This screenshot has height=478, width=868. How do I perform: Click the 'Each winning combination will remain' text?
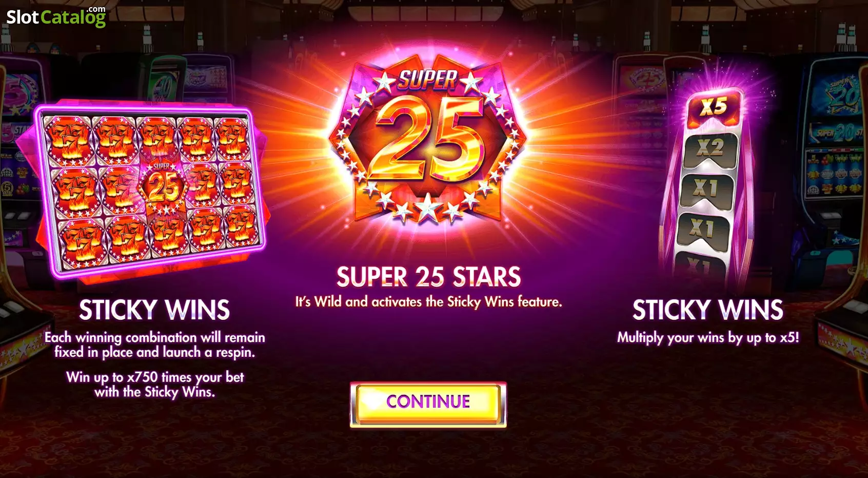click(x=154, y=337)
